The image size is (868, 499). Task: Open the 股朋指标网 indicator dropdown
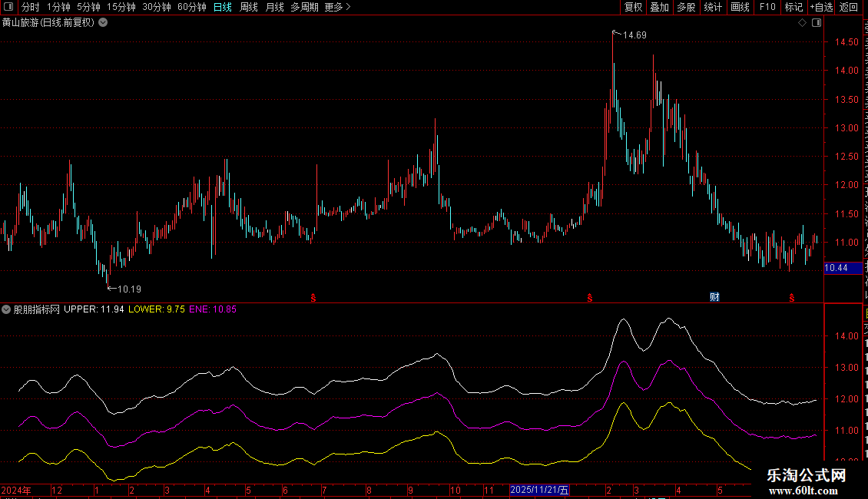(x=6, y=309)
